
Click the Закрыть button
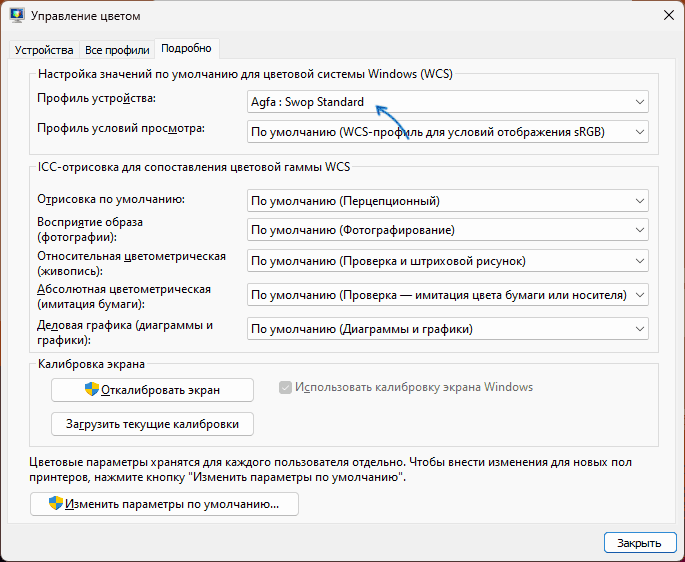(x=640, y=543)
